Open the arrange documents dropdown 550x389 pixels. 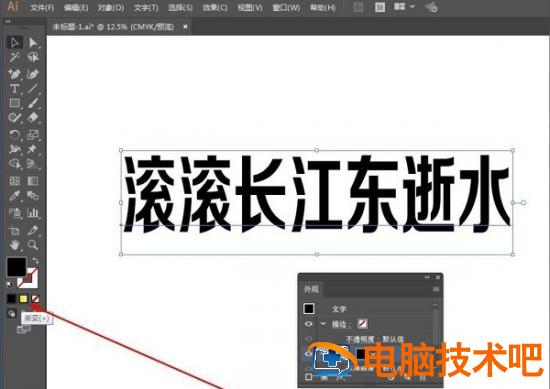point(404,7)
